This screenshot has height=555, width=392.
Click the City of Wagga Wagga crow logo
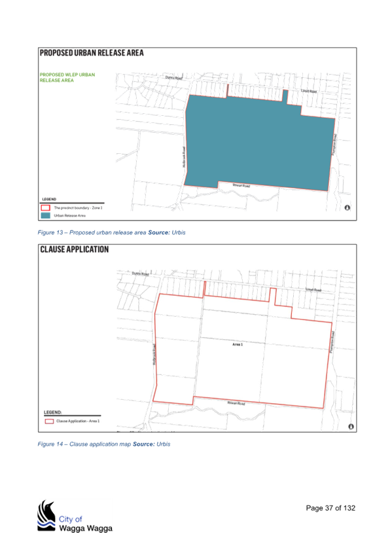tap(46, 515)
